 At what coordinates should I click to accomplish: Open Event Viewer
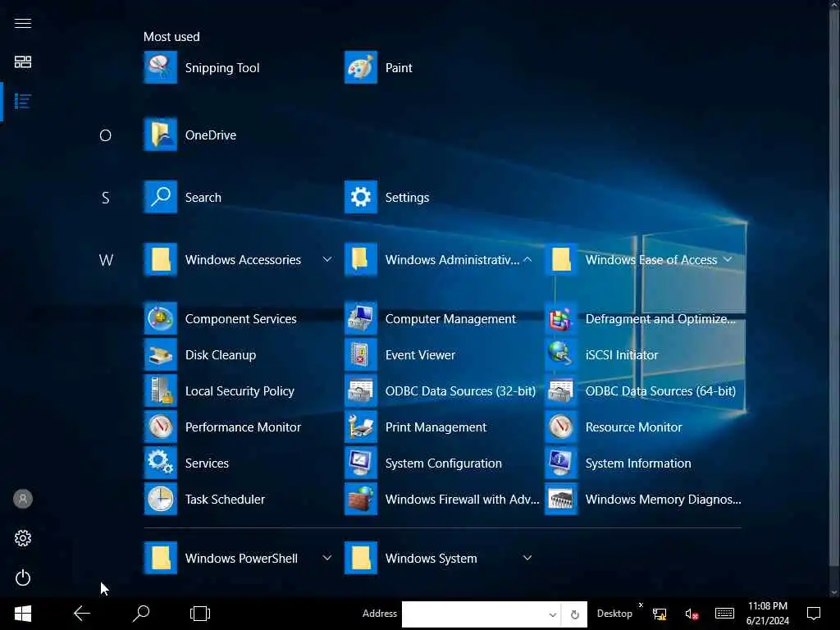click(400, 354)
